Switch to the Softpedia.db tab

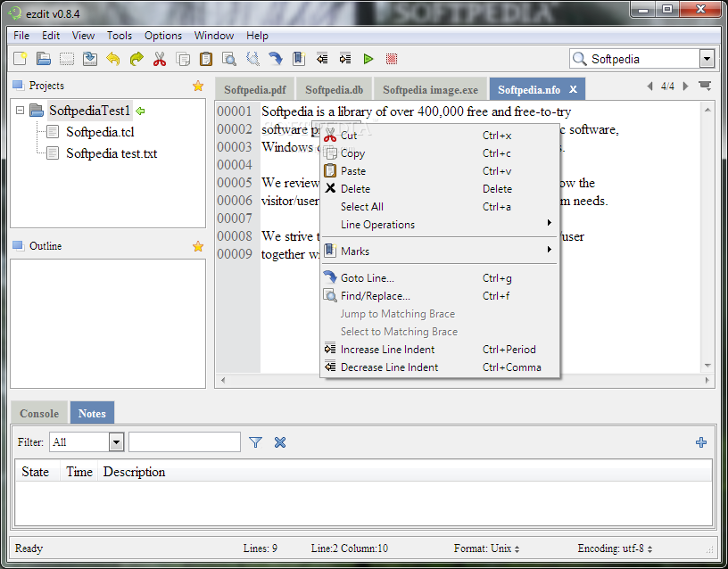click(334, 89)
